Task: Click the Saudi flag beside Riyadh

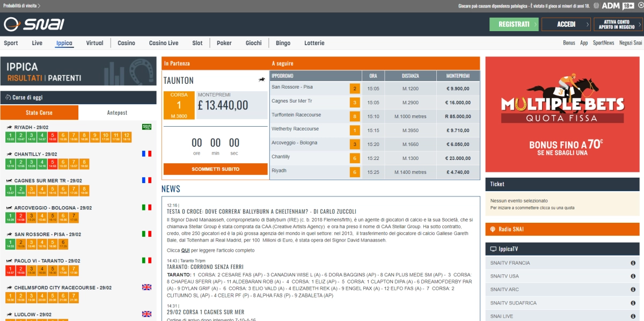Action: click(x=147, y=127)
